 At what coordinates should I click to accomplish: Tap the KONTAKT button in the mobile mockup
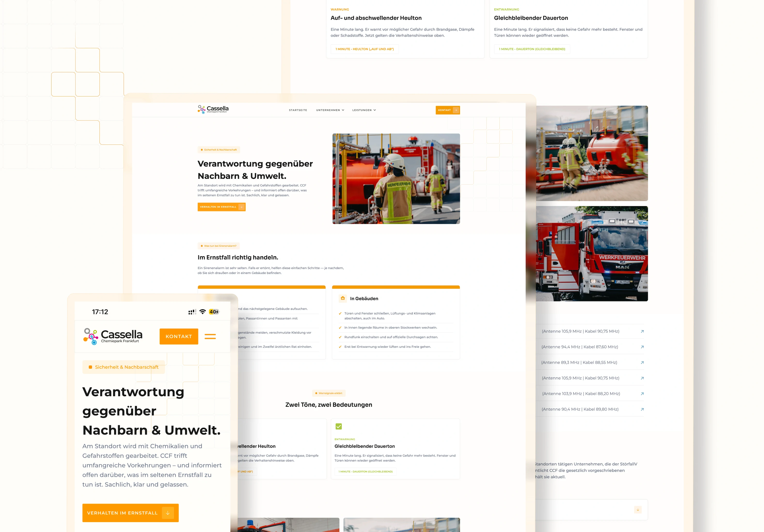click(x=179, y=337)
